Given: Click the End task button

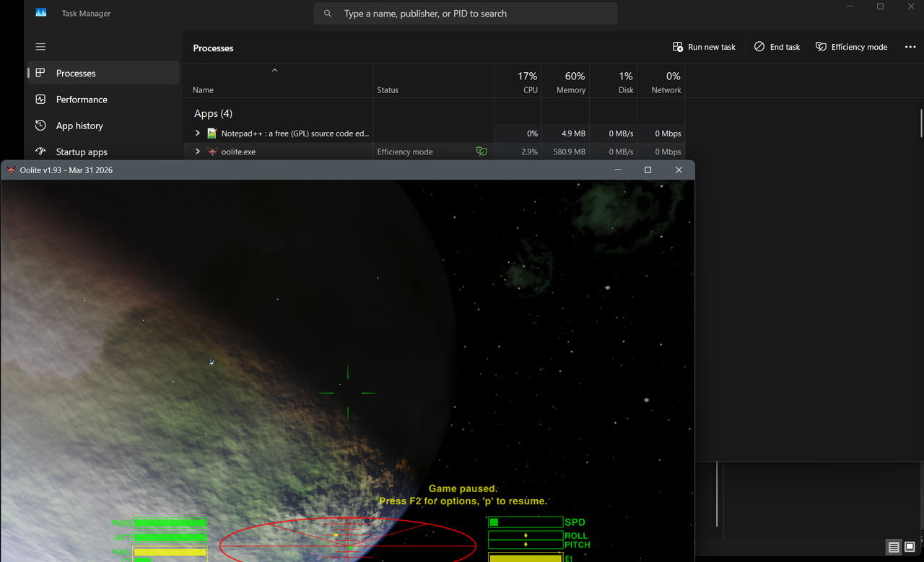Looking at the screenshot, I should [777, 47].
